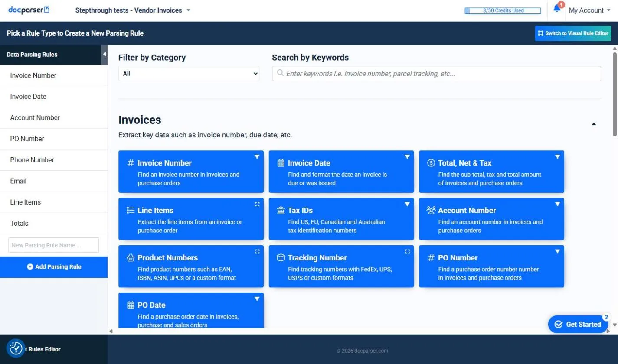Expand options arrow on Account Number card

pyautogui.click(x=557, y=204)
